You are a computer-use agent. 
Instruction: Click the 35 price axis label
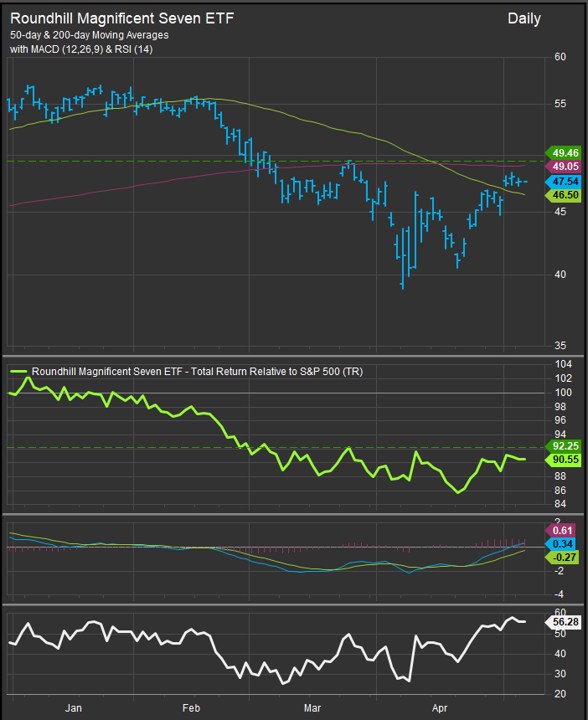pyautogui.click(x=560, y=345)
